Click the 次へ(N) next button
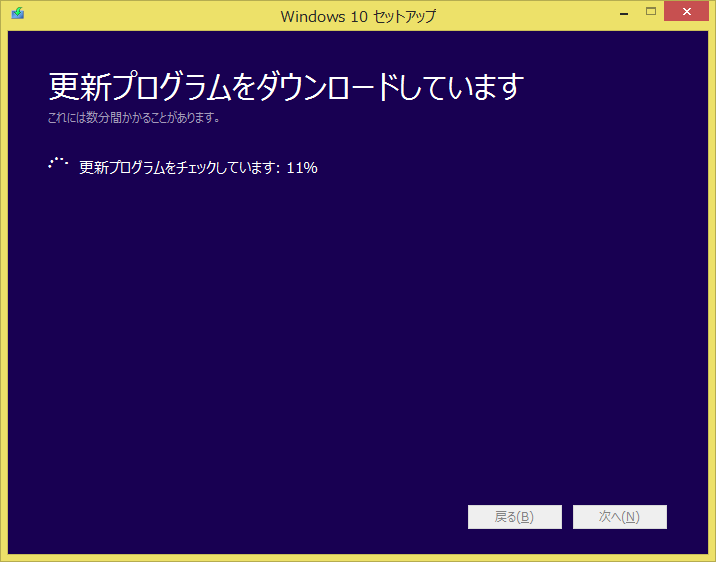 point(620,517)
